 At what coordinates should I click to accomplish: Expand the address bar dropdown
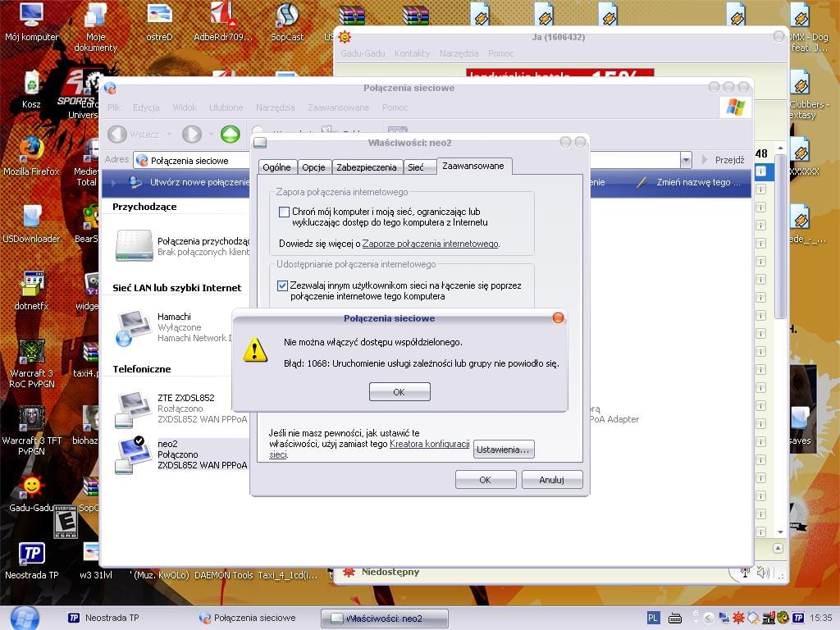coord(686,160)
